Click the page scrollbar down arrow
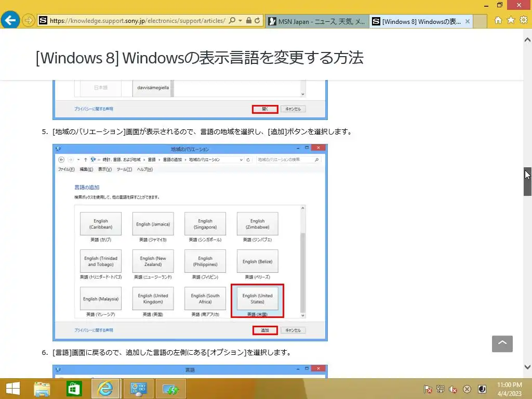Viewport: 532px width, 399px height. [x=527, y=367]
